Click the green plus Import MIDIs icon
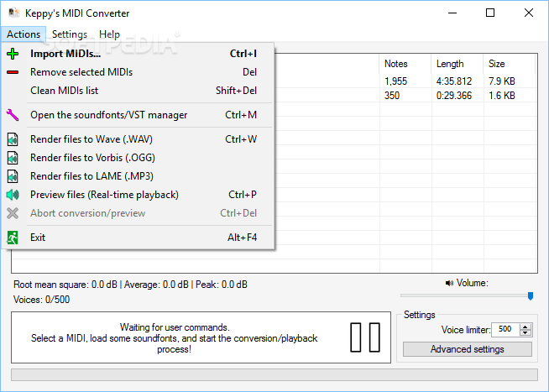The width and height of the screenshot is (549, 392). tap(13, 54)
